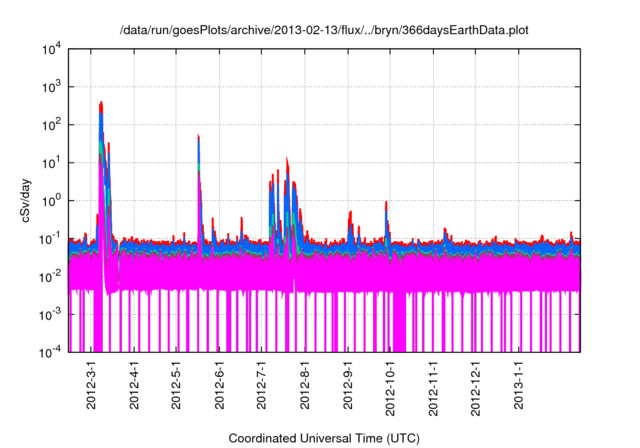The width and height of the screenshot is (640, 448).
Task: Click the 10^2 y-axis tick label
Action: (x=52, y=125)
